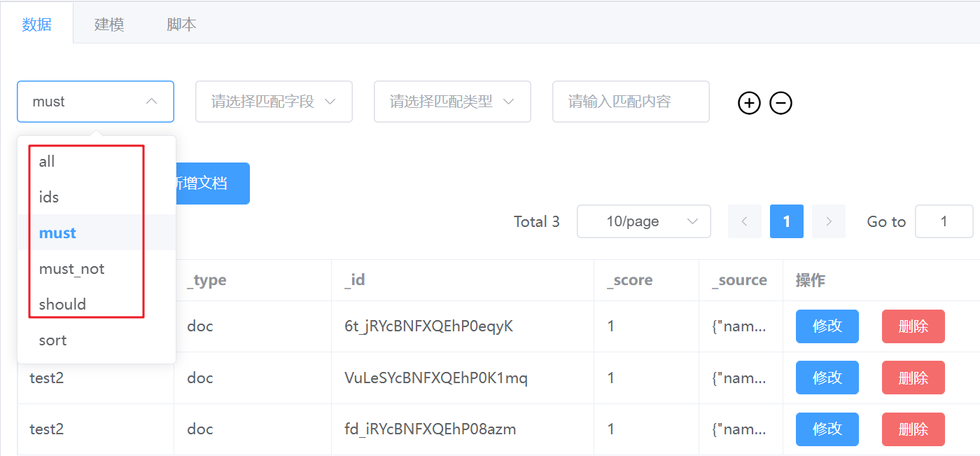Click the arrow on 10/page selector
The image size is (980, 456).
tap(692, 221)
